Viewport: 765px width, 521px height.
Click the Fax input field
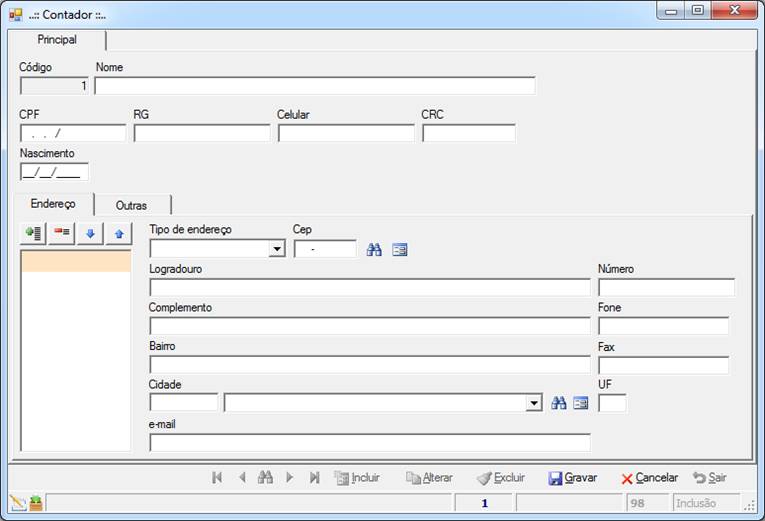point(664,365)
